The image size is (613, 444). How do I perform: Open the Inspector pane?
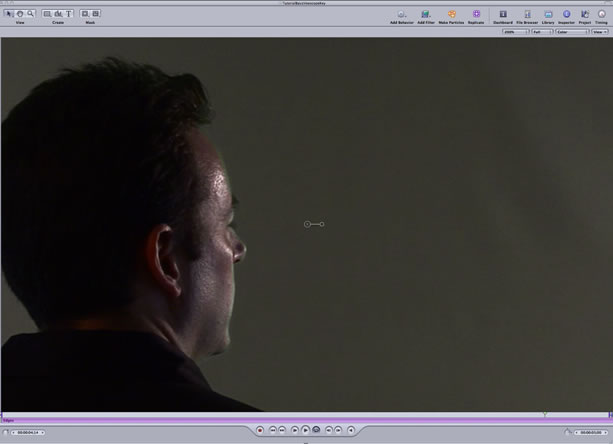[566, 17]
